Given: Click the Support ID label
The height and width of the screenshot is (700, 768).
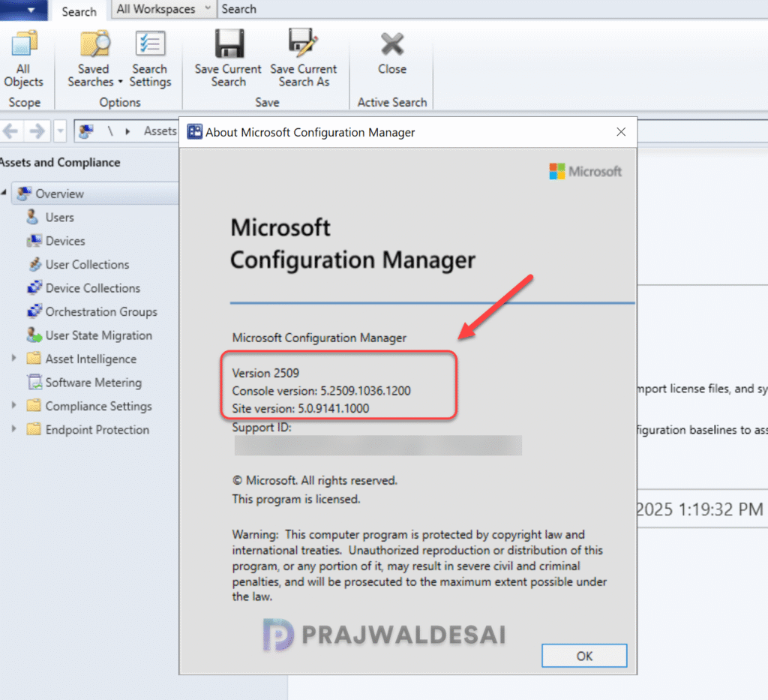Looking at the screenshot, I should pyautogui.click(x=262, y=427).
